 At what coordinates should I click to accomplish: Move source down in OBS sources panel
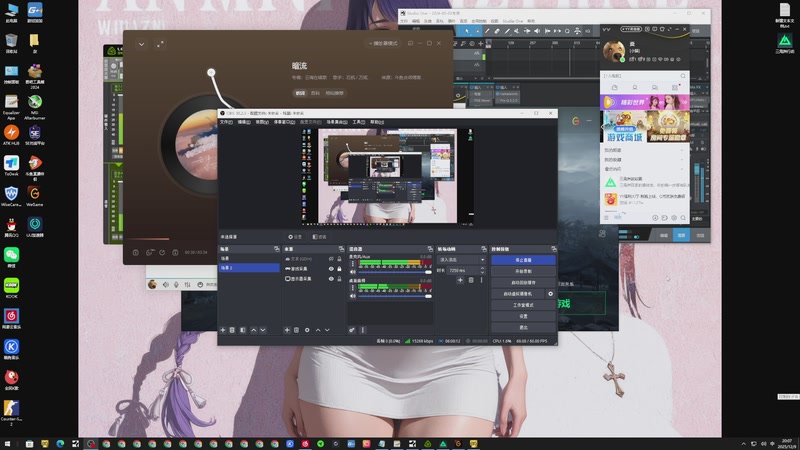click(x=327, y=330)
